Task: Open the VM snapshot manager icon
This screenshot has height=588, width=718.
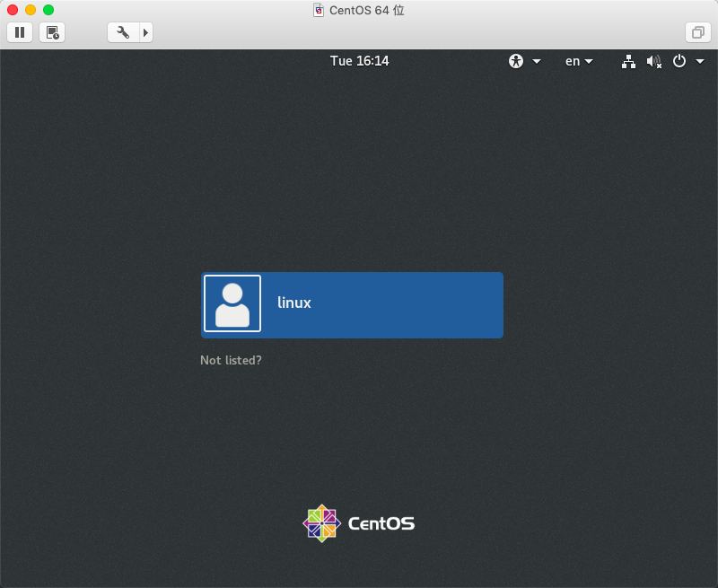Action: pos(52,32)
